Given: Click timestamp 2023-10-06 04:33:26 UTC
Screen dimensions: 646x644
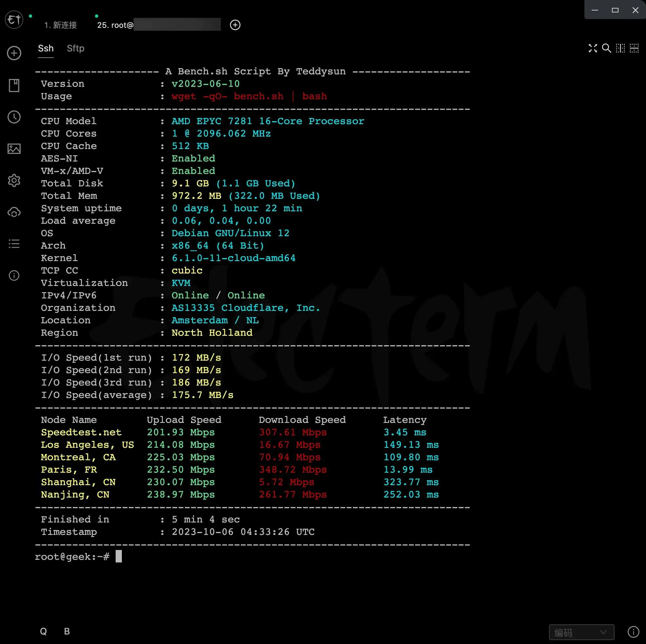Looking at the screenshot, I should 243,532.
